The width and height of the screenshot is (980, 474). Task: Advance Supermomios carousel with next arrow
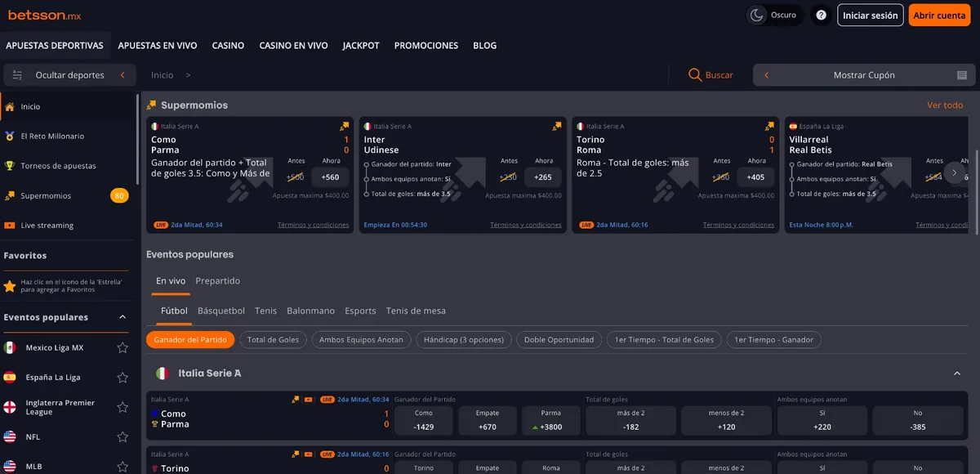tap(955, 172)
